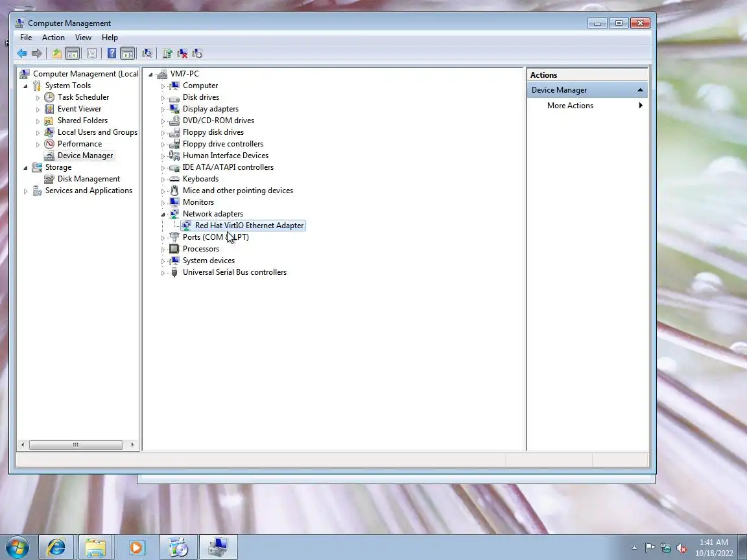Select Floppy drive controllers entry

coord(223,144)
